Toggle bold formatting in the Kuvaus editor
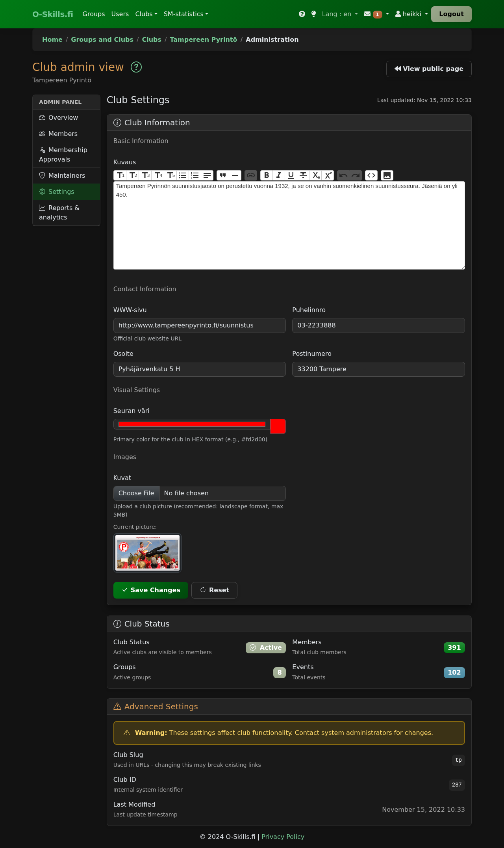This screenshot has height=848, width=504. (x=267, y=175)
